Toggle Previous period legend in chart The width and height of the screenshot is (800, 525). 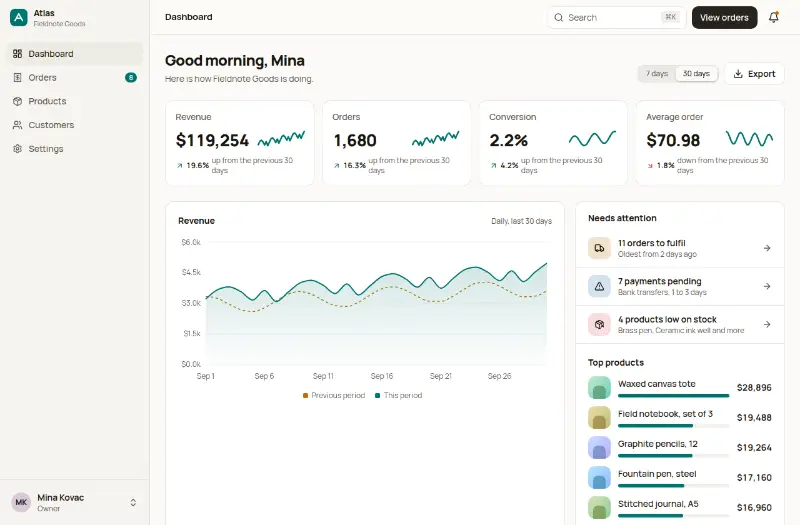point(334,395)
